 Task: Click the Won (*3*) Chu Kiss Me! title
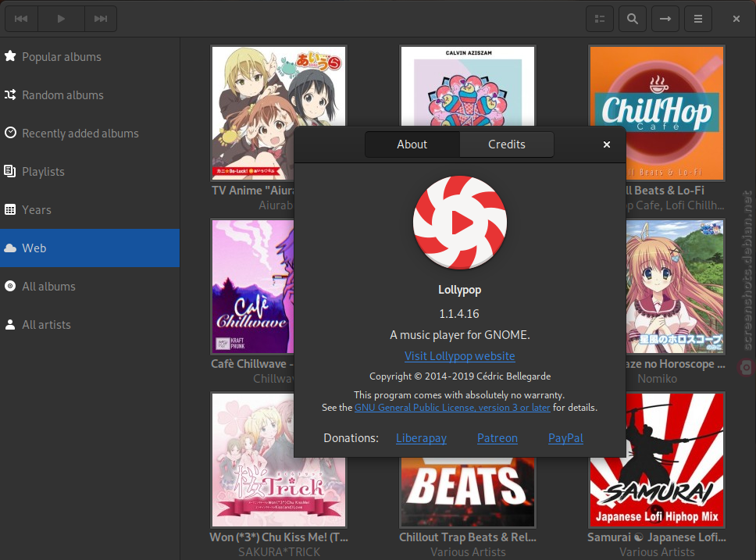[279, 537]
